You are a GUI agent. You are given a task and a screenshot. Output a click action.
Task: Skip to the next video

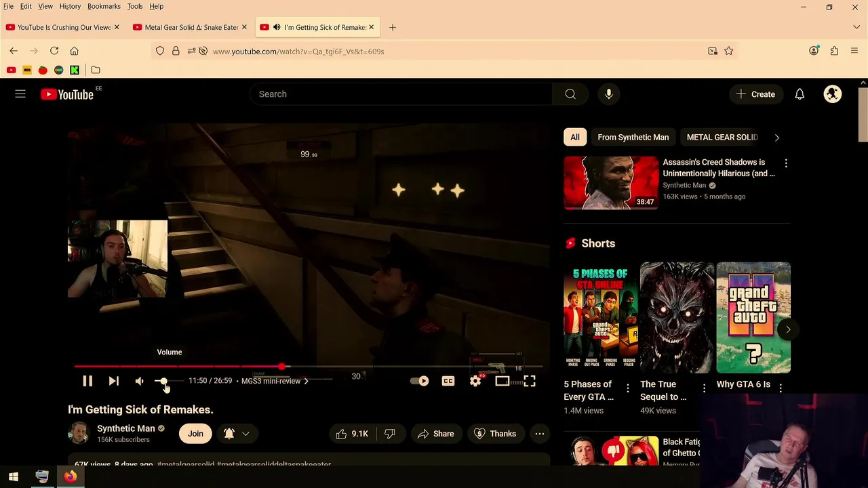pyautogui.click(x=113, y=381)
